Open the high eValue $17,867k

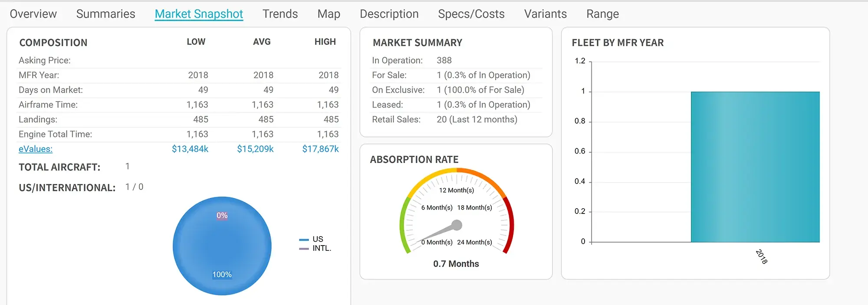pos(320,149)
